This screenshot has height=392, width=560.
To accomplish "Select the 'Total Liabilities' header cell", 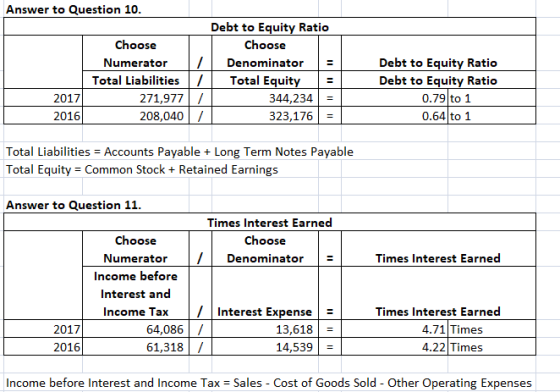I will [136, 80].
